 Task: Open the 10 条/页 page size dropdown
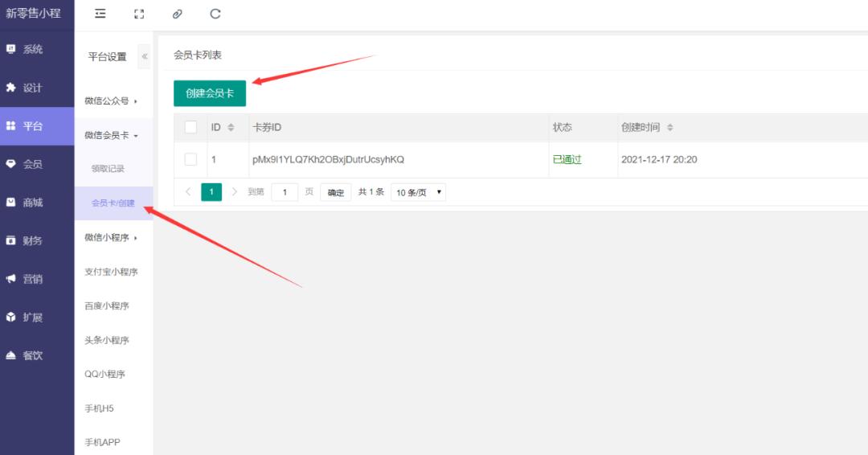click(x=418, y=192)
